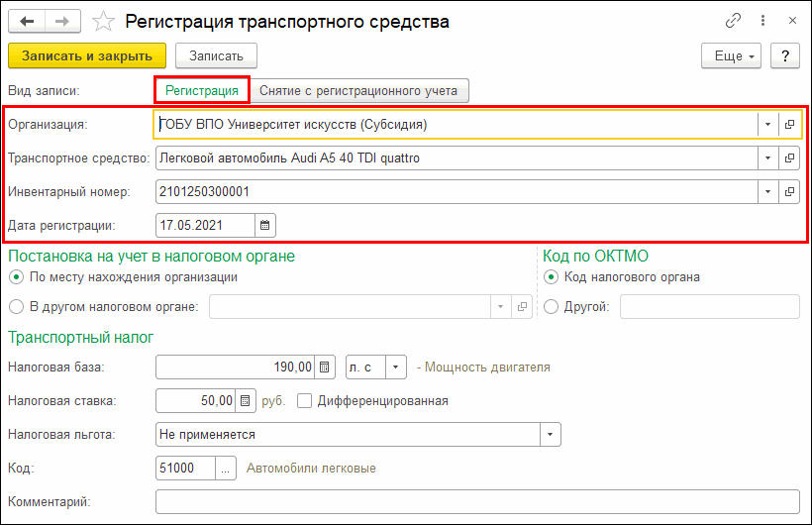This screenshot has width=812, height=525.
Task: Select 'По месту нахождения организации' option
Action: [x=17, y=277]
